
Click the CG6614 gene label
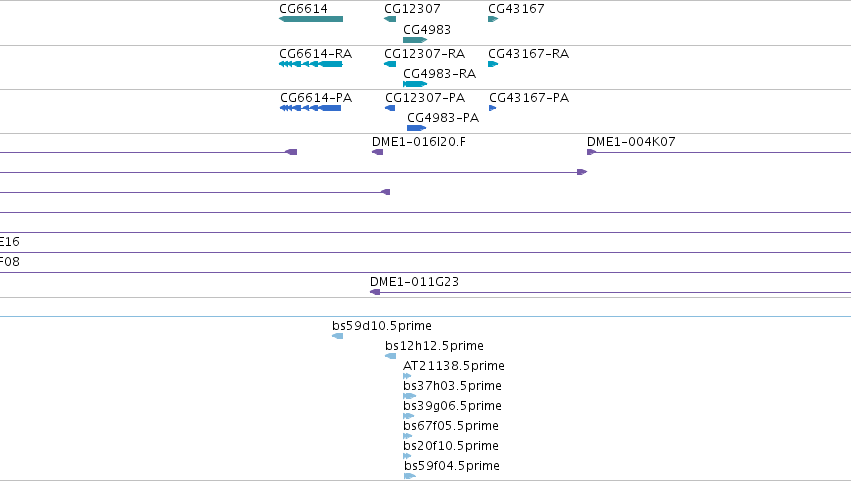(303, 9)
